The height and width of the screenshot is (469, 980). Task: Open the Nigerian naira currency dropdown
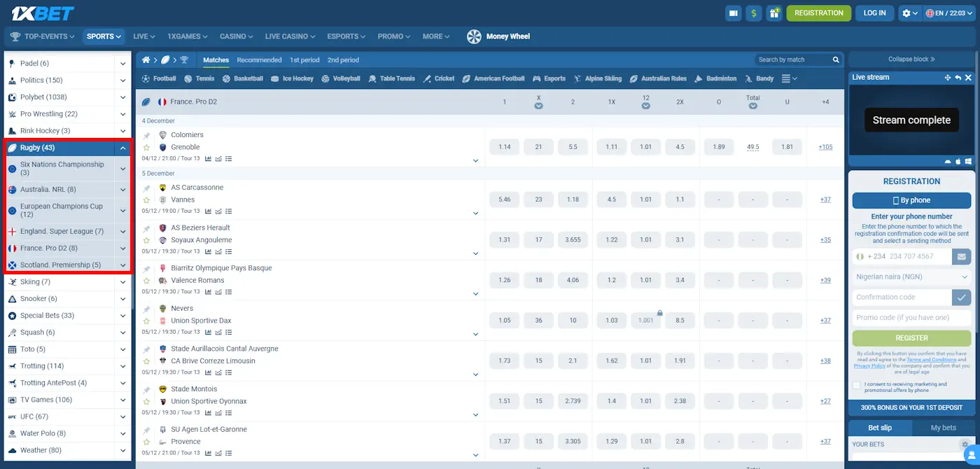tap(911, 276)
